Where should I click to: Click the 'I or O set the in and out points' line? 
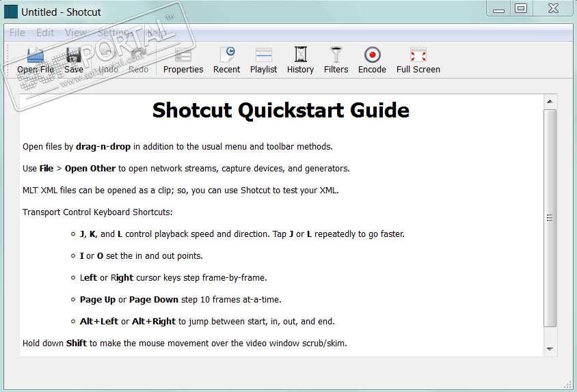coord(142,256)
